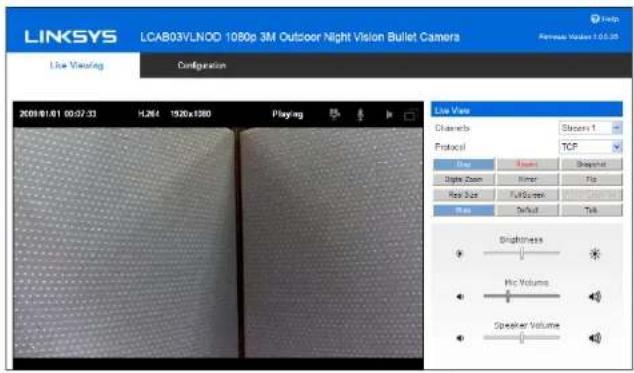Open the Channels dropdown showing Stream 1
The width and height of the screenshot is (634, 373).
click(590, 128)
